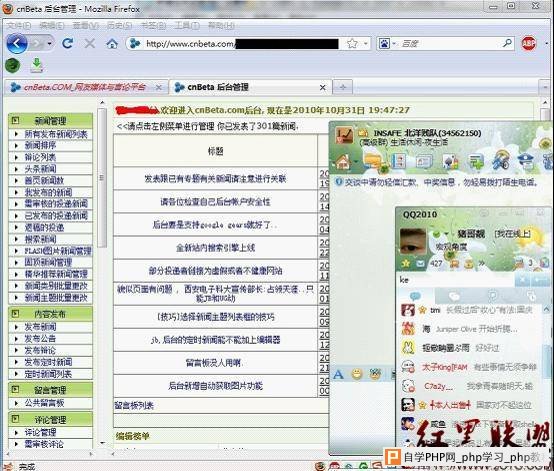Image resolution: width=554 pixels, height=471 pixels.
Task: Go to the Firefox home page icon
Action: [112, 44]
